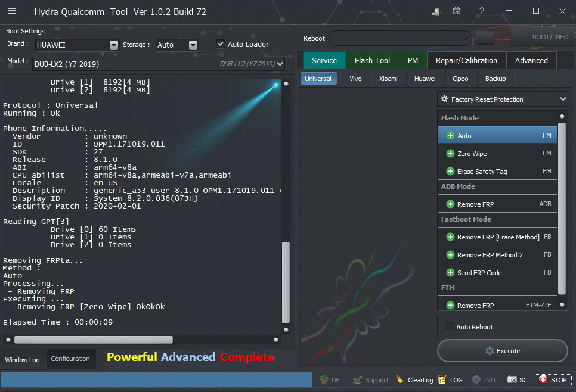Open the help question mark icon
This screenshot has height=392, width=576.
pos(482,11)
